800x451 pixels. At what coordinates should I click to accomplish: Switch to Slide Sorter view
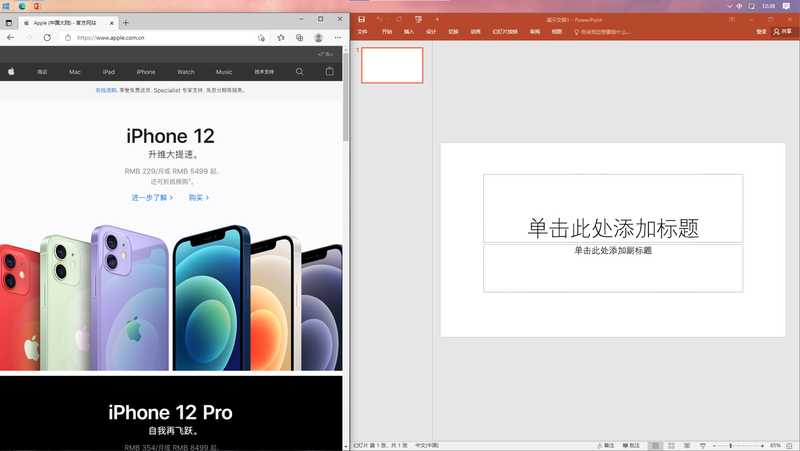(671, 445)
